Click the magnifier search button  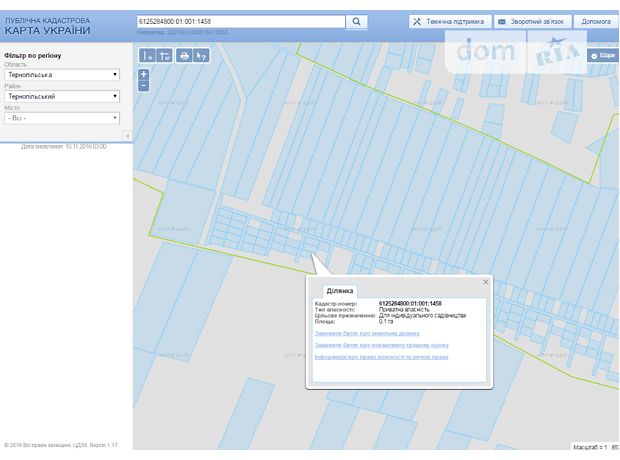(x=356, y=22)
